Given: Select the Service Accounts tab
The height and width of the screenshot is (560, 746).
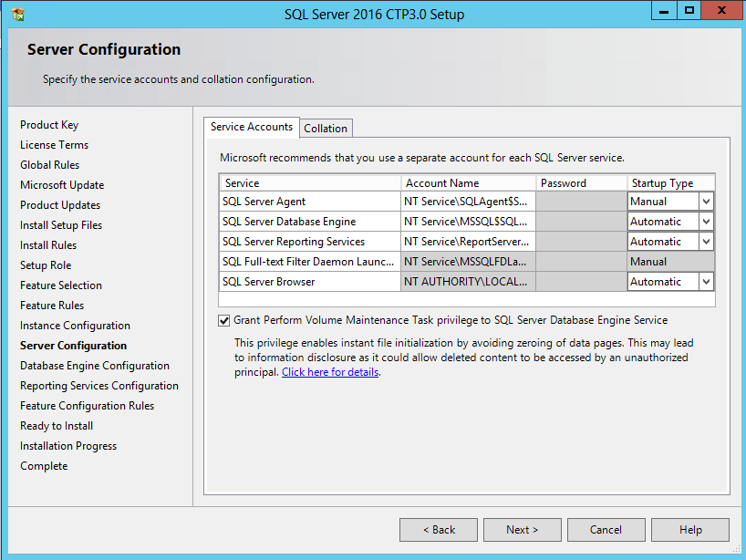Looking at the screenshot, I should [x=252, y=127].
